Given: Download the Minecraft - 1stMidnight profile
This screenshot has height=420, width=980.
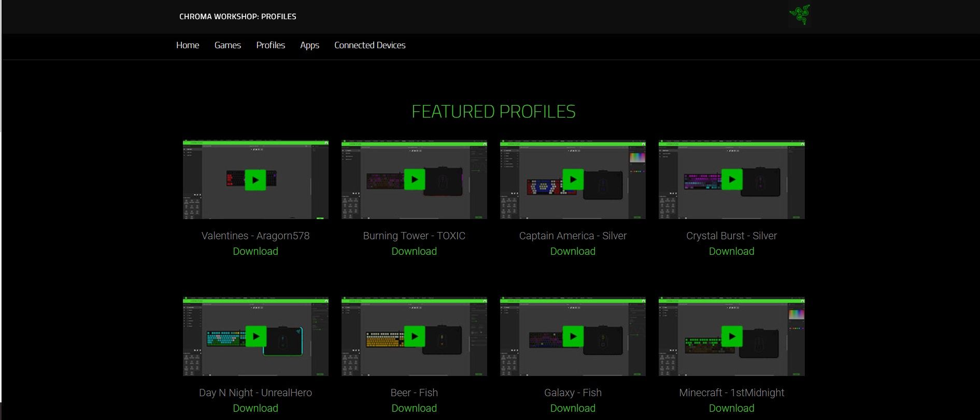Looking at the screenshot, I should click(x=732, y=408).
